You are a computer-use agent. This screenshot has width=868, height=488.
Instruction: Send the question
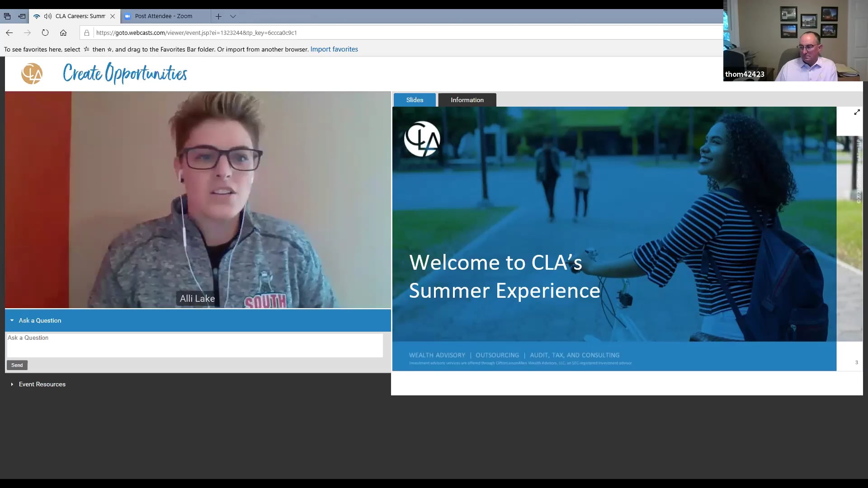17,365
